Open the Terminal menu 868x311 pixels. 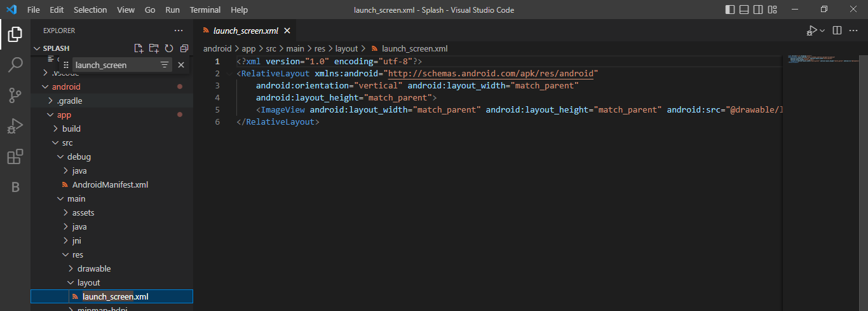205,10
